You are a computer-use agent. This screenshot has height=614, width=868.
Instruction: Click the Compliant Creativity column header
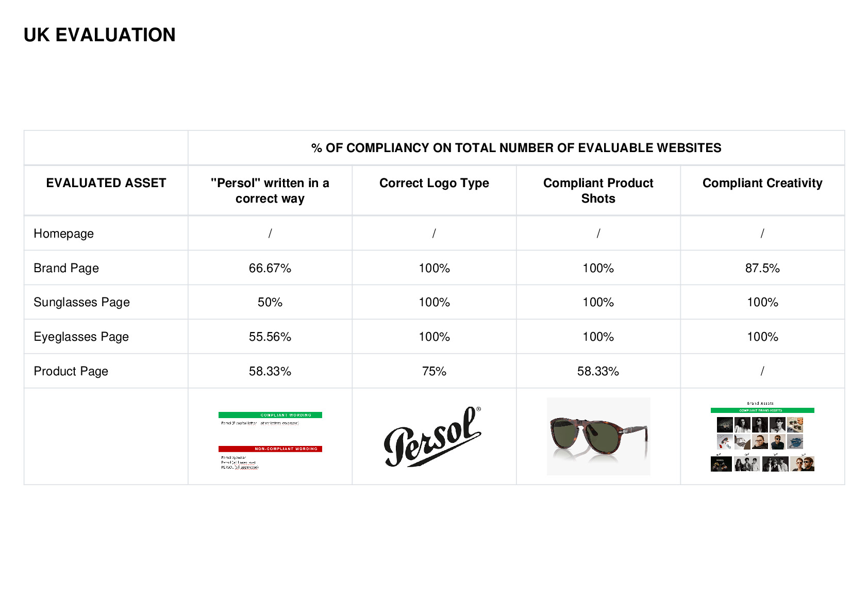(x=762, y=183)
